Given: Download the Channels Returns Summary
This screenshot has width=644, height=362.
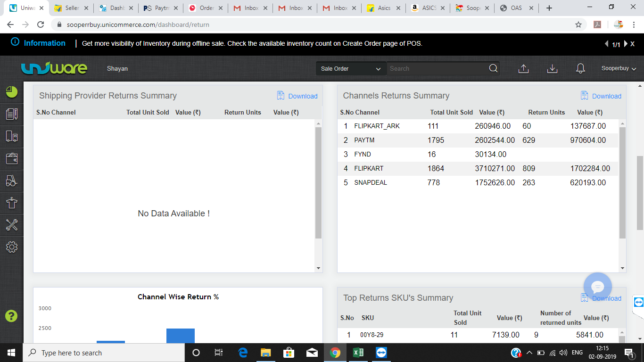Looking at the screenshot, I should (601, 96).
